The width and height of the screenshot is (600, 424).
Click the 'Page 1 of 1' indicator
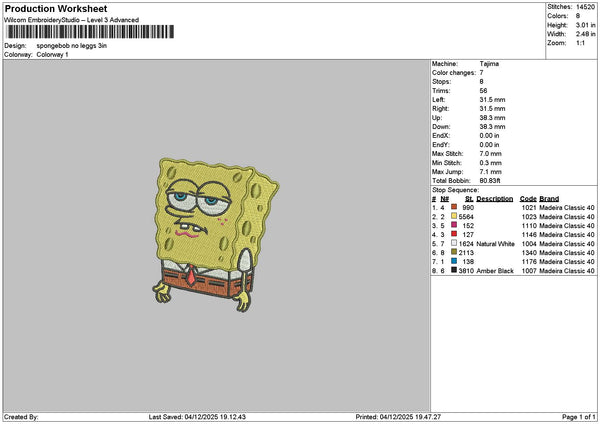579,417
